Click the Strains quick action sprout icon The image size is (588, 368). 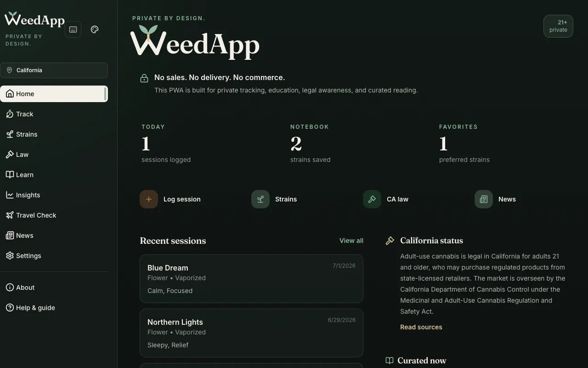[x=260, y=199]
